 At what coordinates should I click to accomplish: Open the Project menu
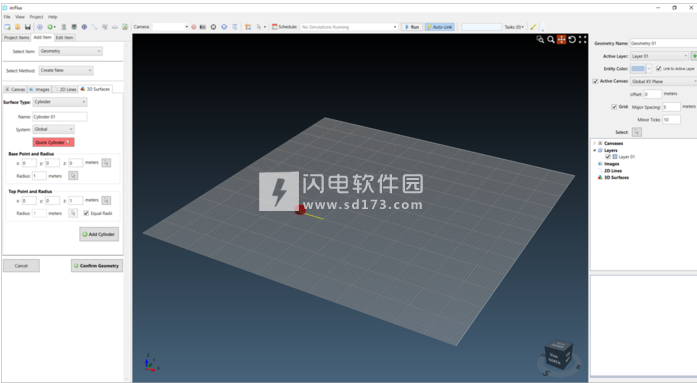pyautogui.click(x=36, y=17)
